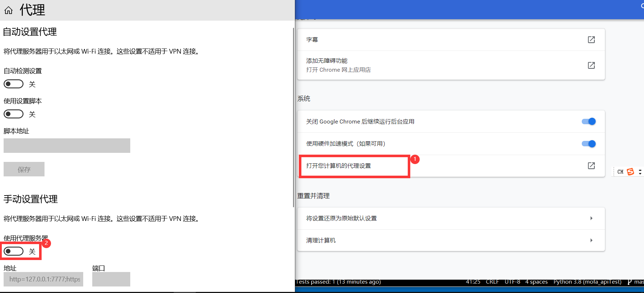The width and height of the screenshot is (644, 293).
Task: Click the 保存 button
Action: (24, 169)
